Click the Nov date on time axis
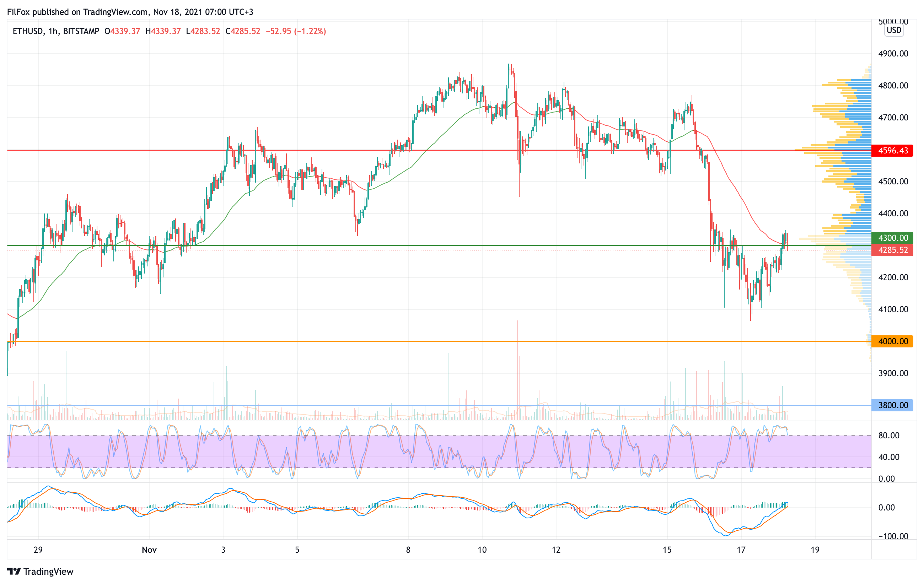Viewport: 924px width, 584px height. 149,550
